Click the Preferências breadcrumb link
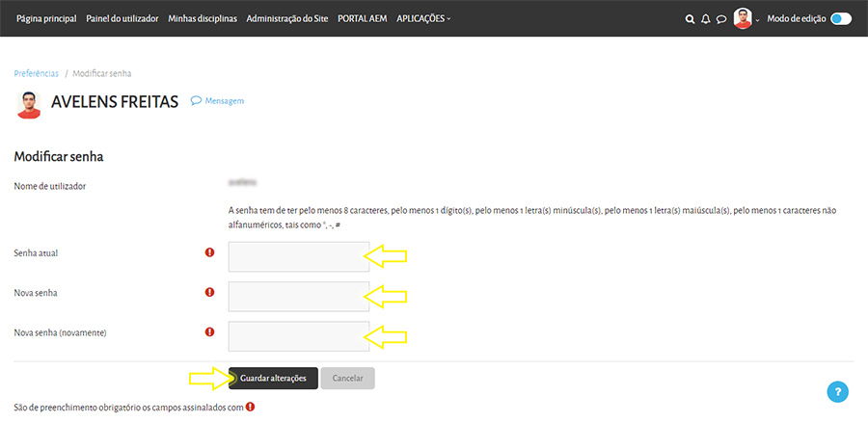 [36, 73]
